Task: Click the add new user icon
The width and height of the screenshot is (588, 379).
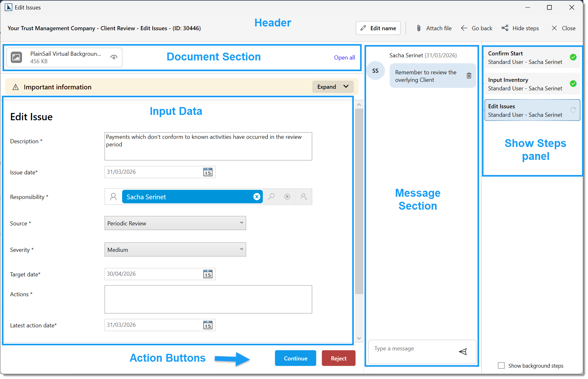Action: [x=303, y=196]
